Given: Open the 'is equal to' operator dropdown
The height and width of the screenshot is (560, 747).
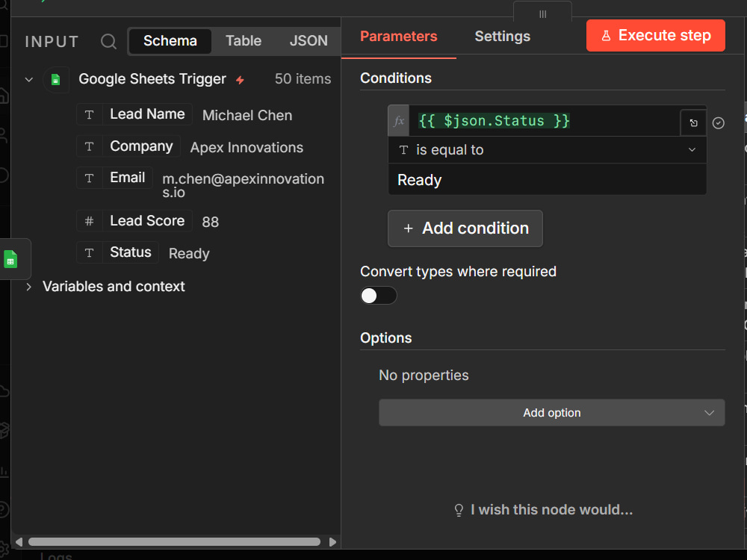Looking at the screenshot, I should pyautogui.click(x=548, y=150).
